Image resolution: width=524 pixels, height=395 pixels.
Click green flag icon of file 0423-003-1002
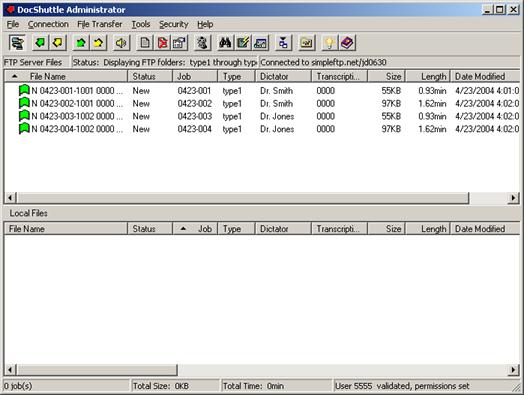[24, 116]
